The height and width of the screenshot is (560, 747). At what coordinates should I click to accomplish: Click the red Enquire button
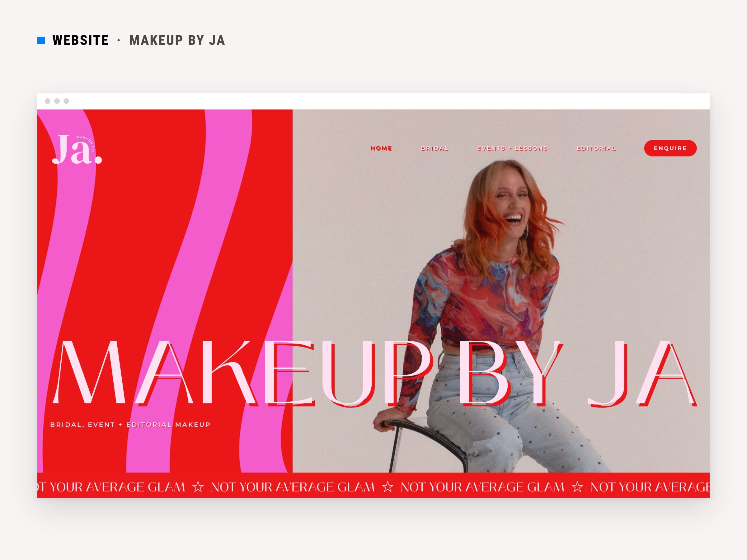670,148
